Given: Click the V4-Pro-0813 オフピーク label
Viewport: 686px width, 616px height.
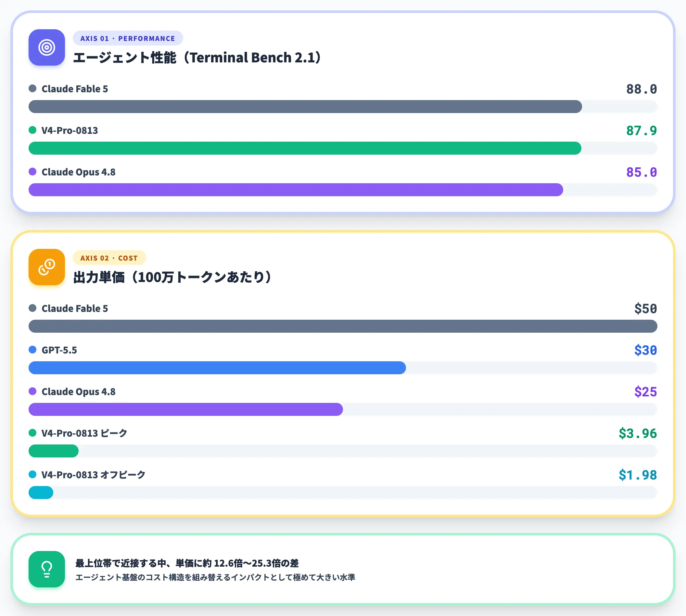Looking at the screenshot, I should [x=94, y=475].
